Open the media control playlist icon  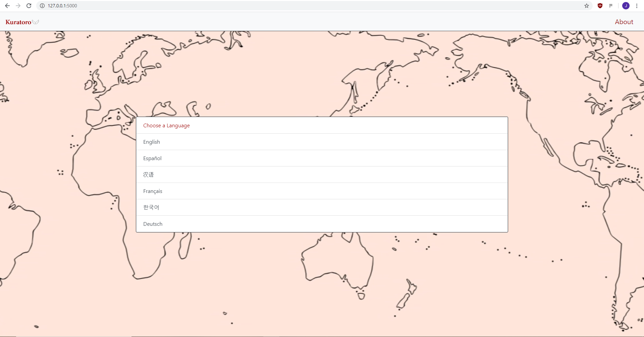[x=611, y=6]
